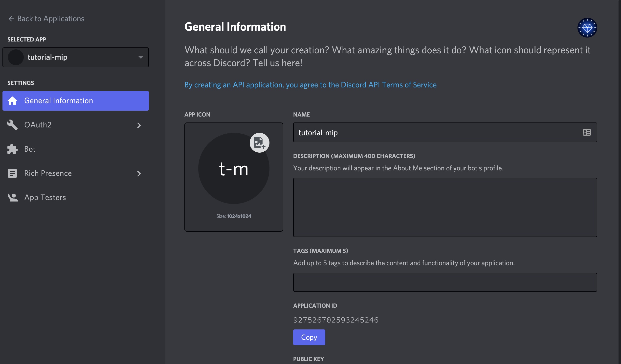Click the PUBLIC KEY label
Image resolution: width=621 pixels, height=364 pixels.
pos(309,359)
